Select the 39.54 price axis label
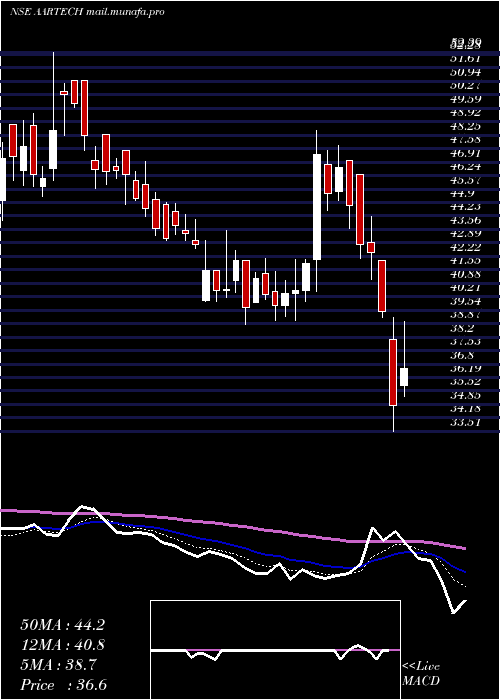 pyautogui.click(x=466, y=301)
